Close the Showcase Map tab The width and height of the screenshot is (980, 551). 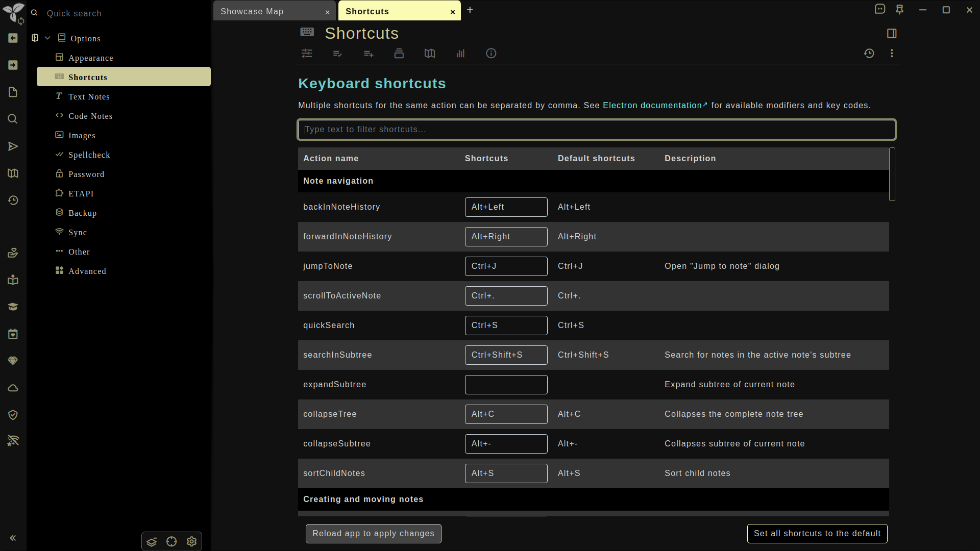[x=328, y=12]
